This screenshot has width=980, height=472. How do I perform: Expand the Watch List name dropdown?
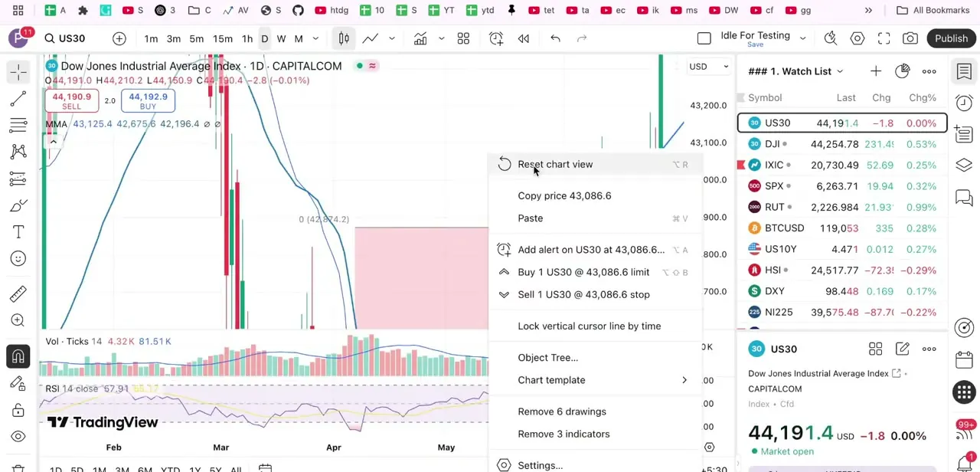click(x=840, y=71)
